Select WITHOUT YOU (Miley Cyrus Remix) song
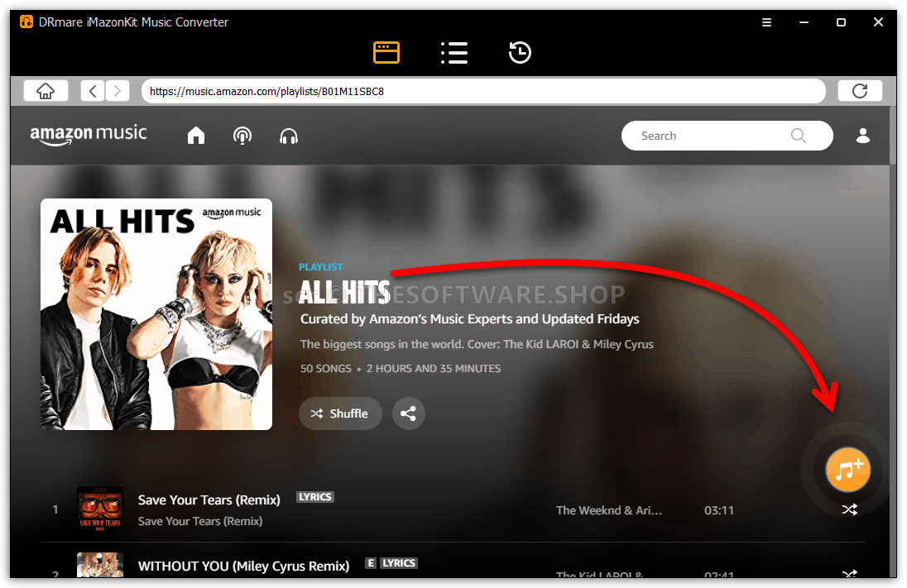This screenshot has width=907, height=588. click(243, 566)
